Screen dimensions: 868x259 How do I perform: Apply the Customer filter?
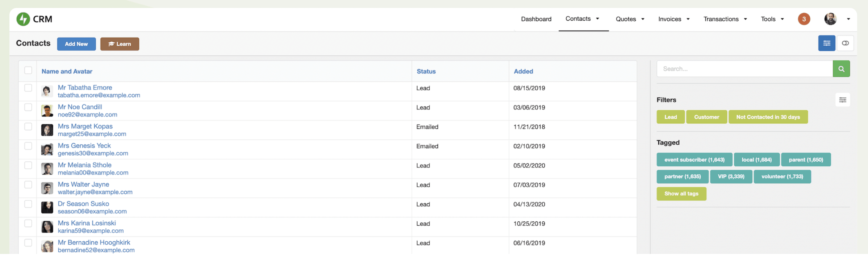[706, 117]
